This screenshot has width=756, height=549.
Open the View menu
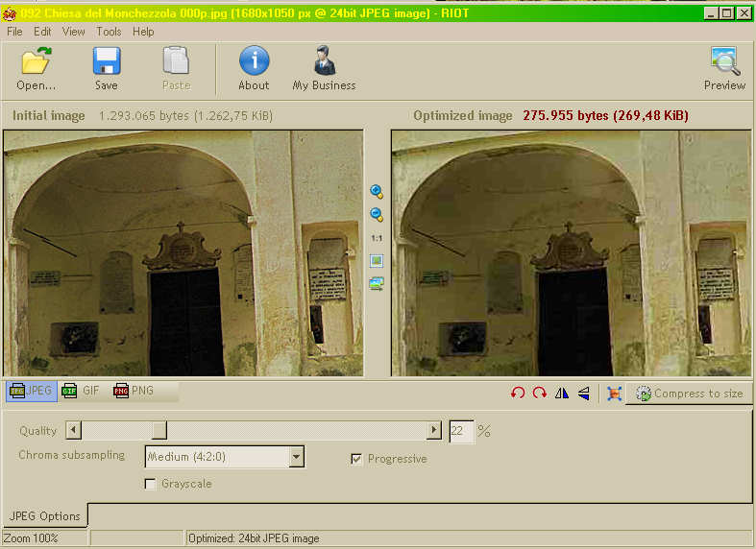pyautogui.click(x=73, y=32)
